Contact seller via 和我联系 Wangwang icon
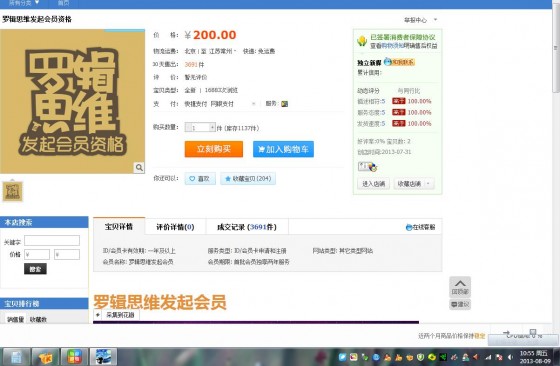Image resolution: width=560 pixels, height=366 pixels. coord(399,62)
